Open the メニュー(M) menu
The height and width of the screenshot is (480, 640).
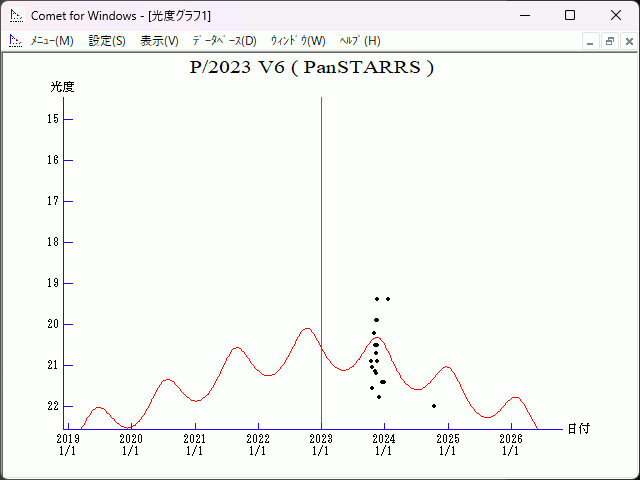pos(52,41)
